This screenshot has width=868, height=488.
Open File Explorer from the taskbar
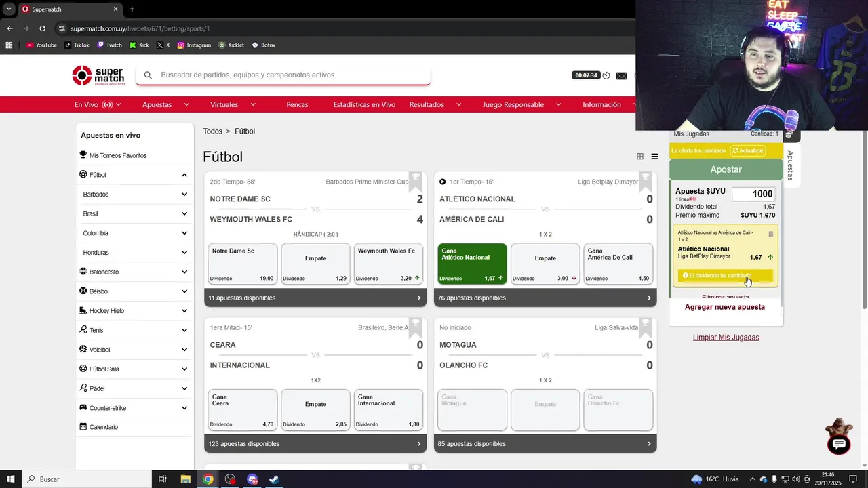[185, 479]
